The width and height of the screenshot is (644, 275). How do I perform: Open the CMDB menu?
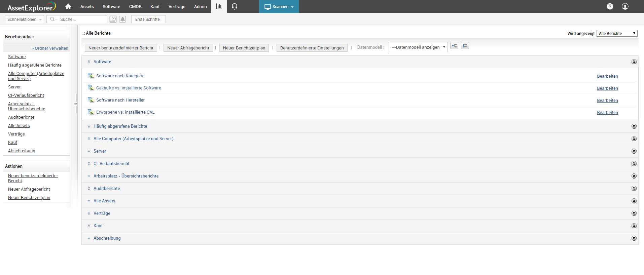[135, 6]
